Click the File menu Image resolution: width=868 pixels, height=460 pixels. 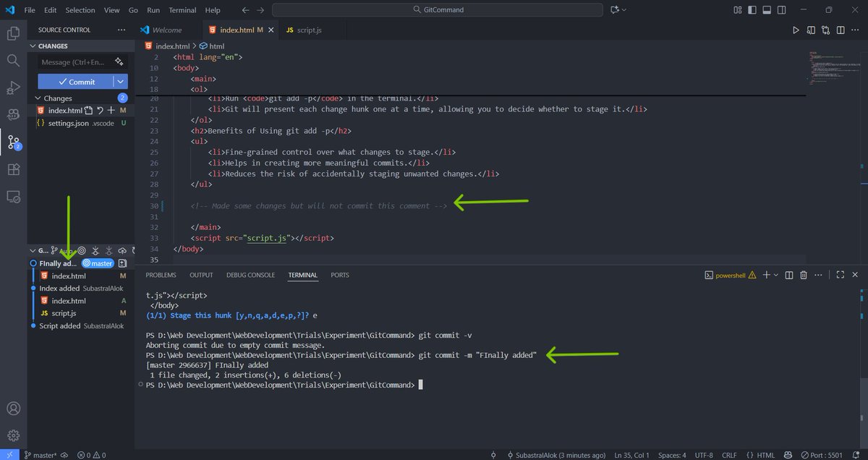[30, 10]
